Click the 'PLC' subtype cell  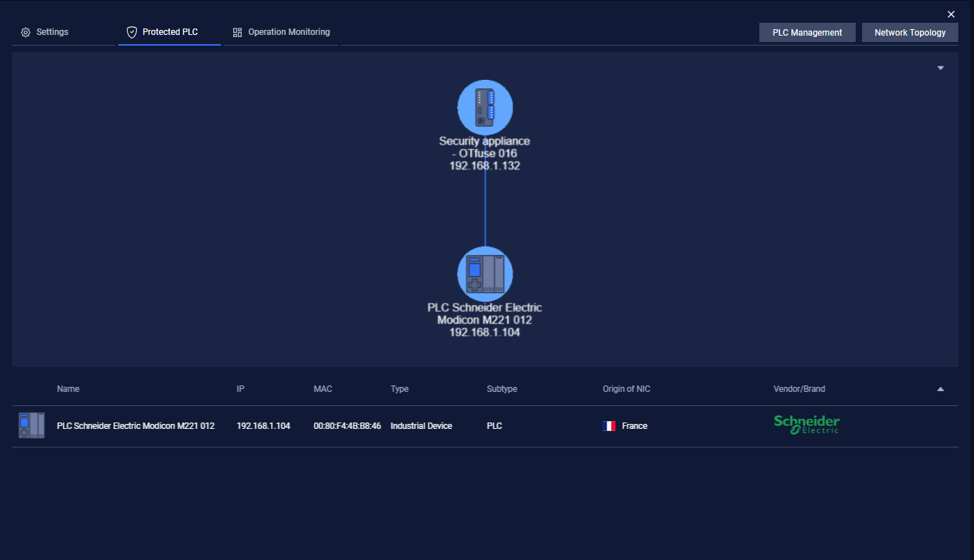pos(494,426)
